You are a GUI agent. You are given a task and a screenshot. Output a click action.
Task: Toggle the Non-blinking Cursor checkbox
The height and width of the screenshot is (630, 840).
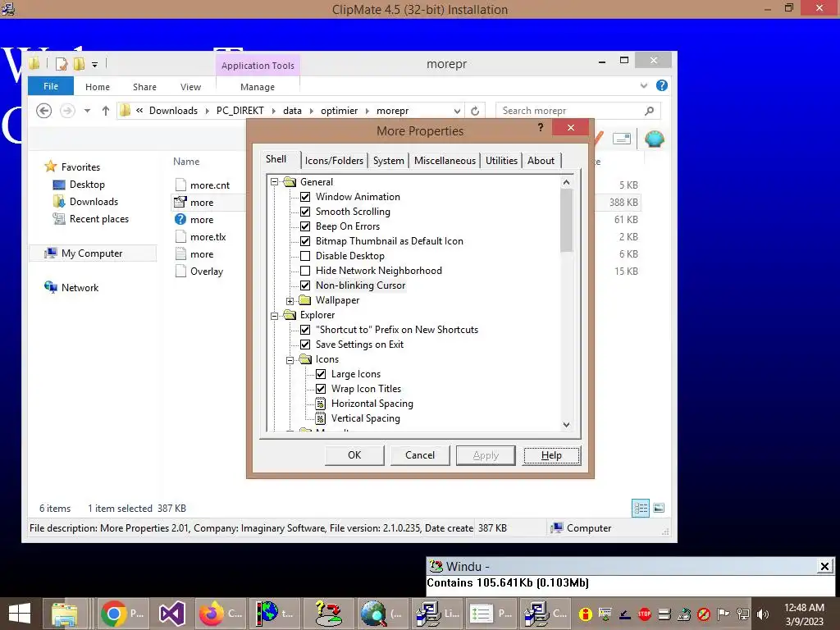coord(305,285)
